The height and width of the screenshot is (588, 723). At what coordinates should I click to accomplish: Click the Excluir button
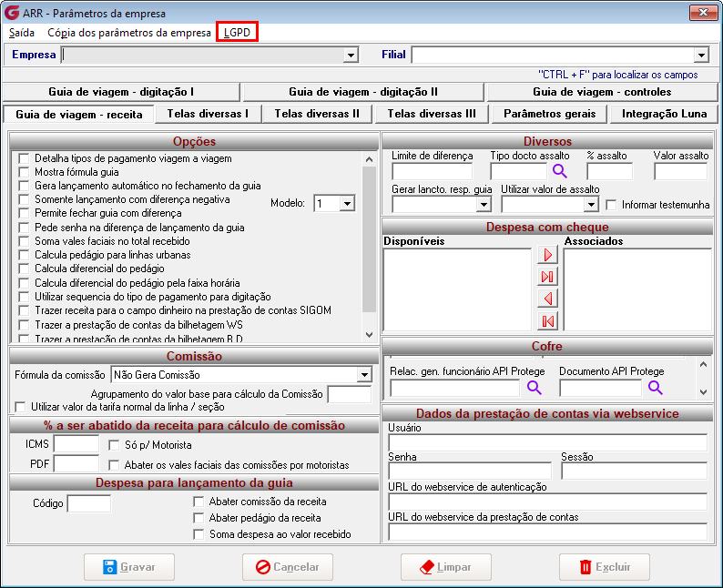[x=605, y=567]
